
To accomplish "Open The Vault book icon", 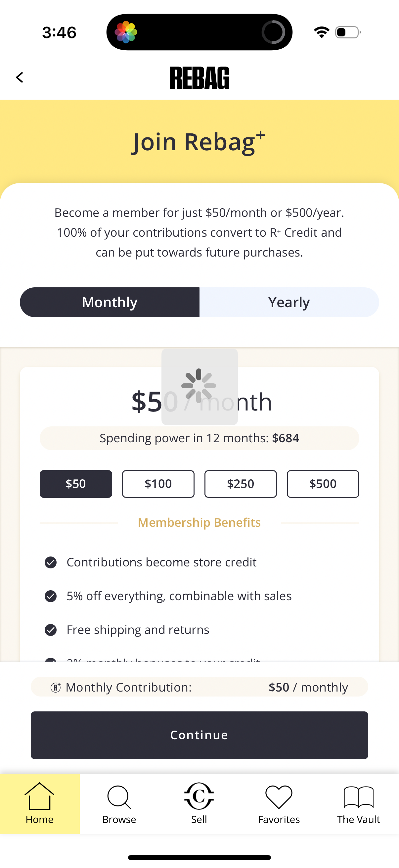I will (x=359, y=797).
